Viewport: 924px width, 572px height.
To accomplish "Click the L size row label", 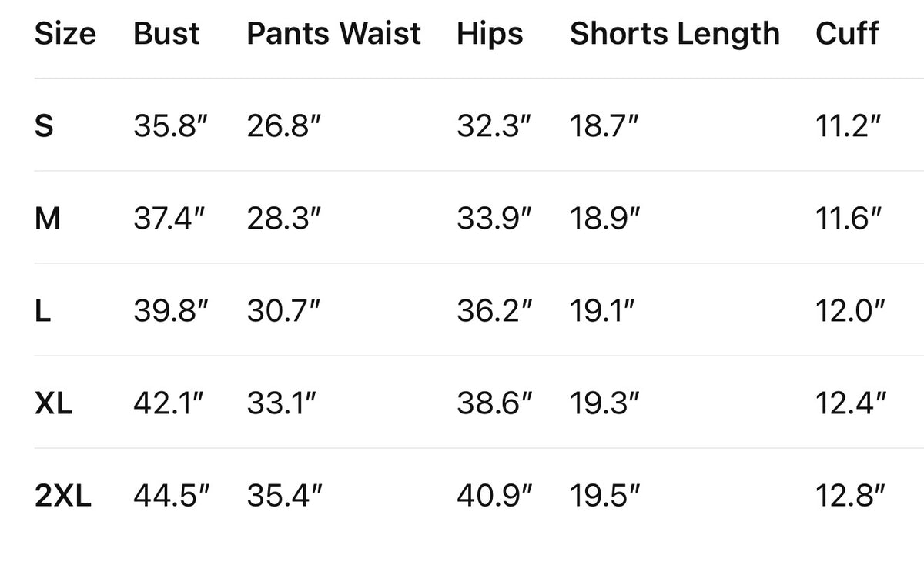I will [x=43, y=310].
